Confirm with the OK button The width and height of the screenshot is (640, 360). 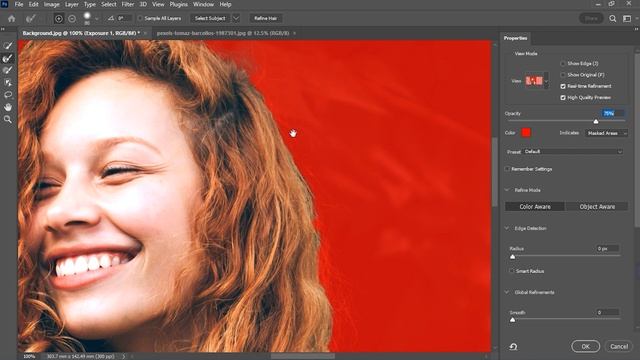(x=585, y=347)
